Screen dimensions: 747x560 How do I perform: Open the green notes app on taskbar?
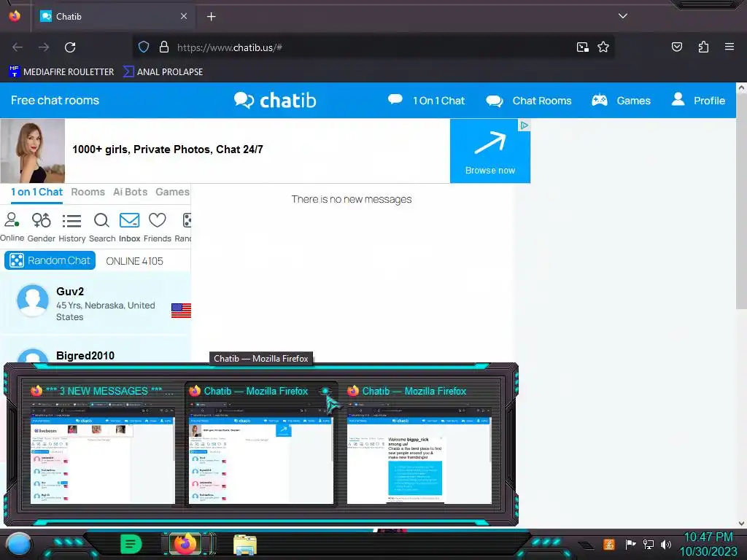tap(131, 544)
